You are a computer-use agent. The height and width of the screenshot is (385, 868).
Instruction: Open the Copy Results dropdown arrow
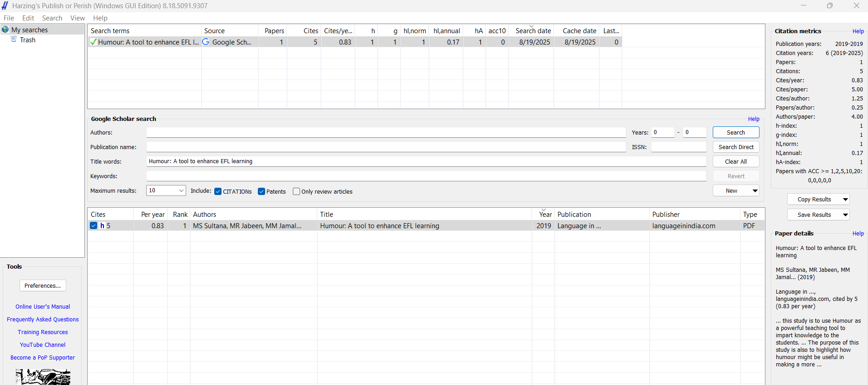(845, 199)
